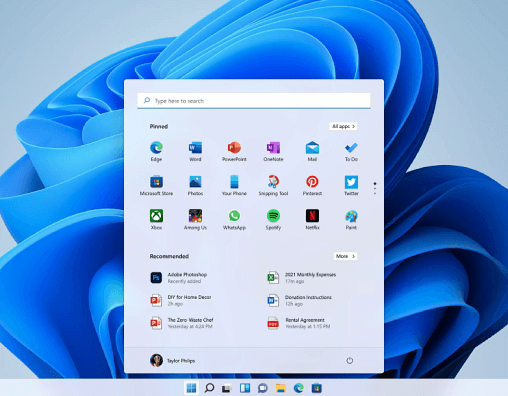
Task: Expand the All apps list
Action: (x=343, y=126)
